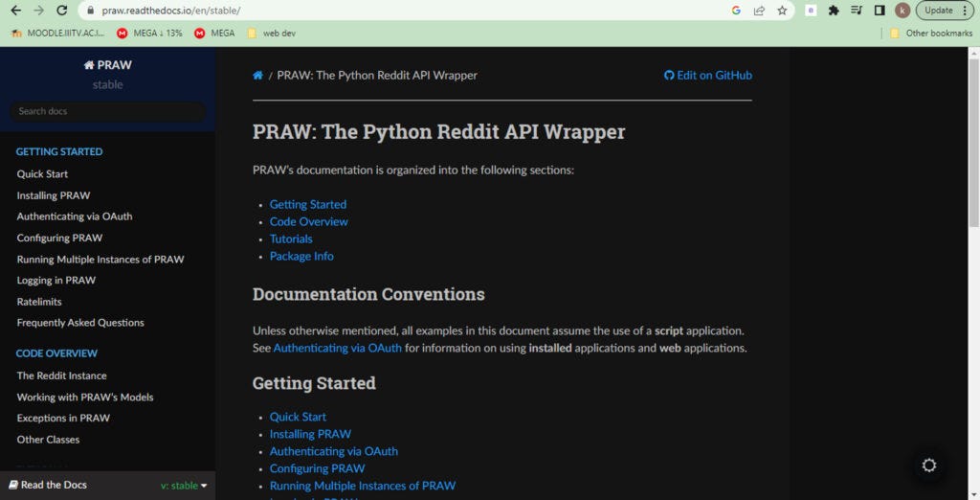
Task: Open Ratelimits in sidebar
Action: (39, 302)
